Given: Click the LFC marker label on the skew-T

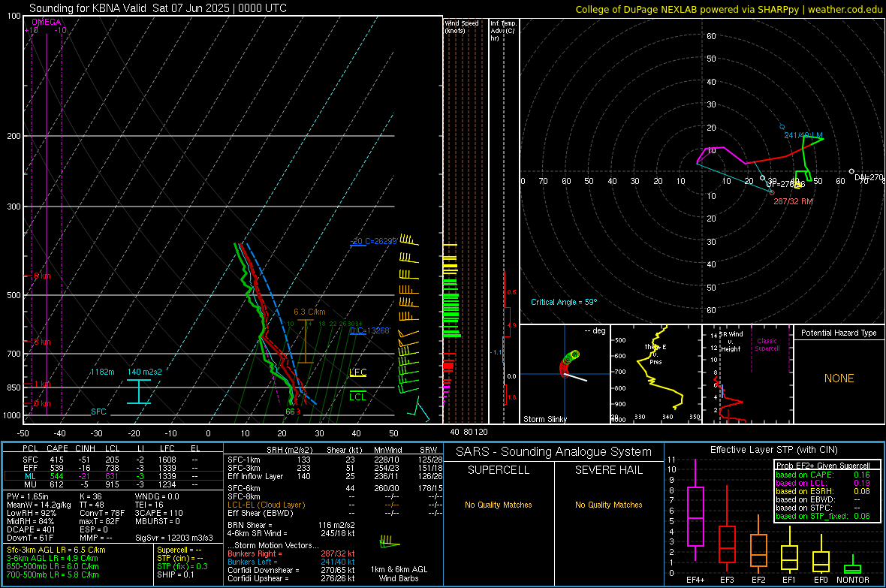Looking at the screenshot, I should 357,372.
